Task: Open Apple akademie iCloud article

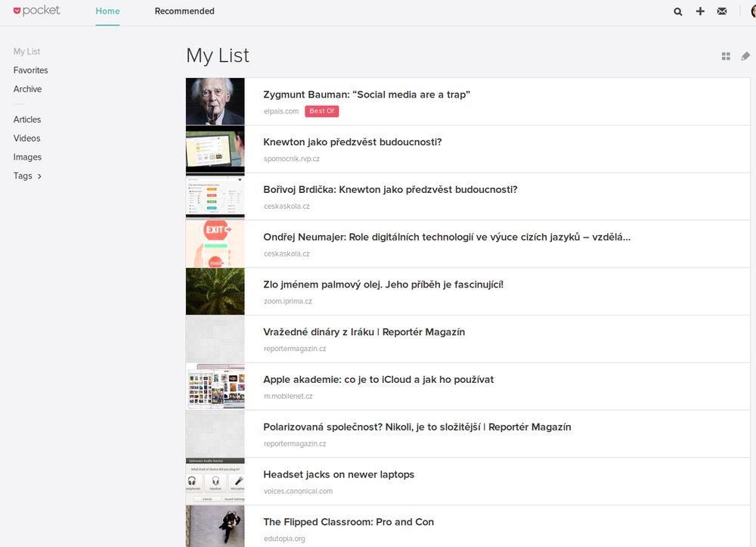Action: (379, 380)
